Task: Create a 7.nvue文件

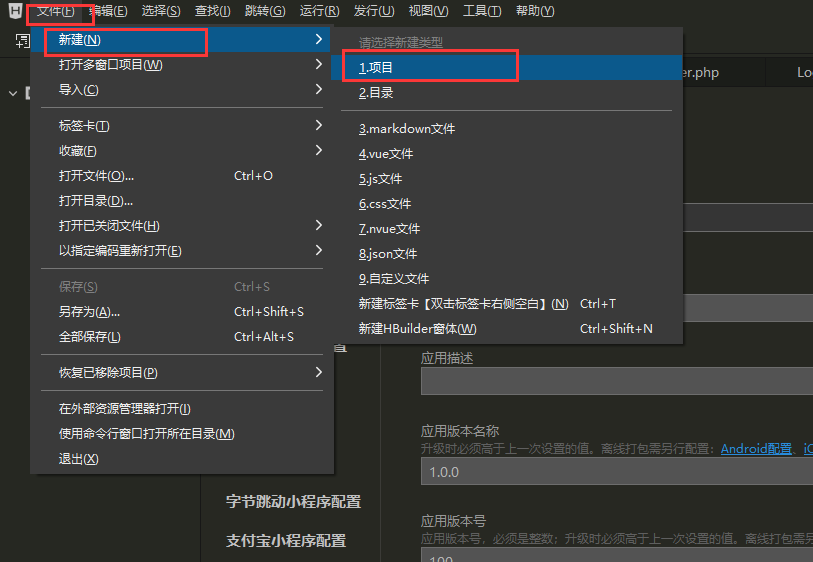Action: coord(507,229)
